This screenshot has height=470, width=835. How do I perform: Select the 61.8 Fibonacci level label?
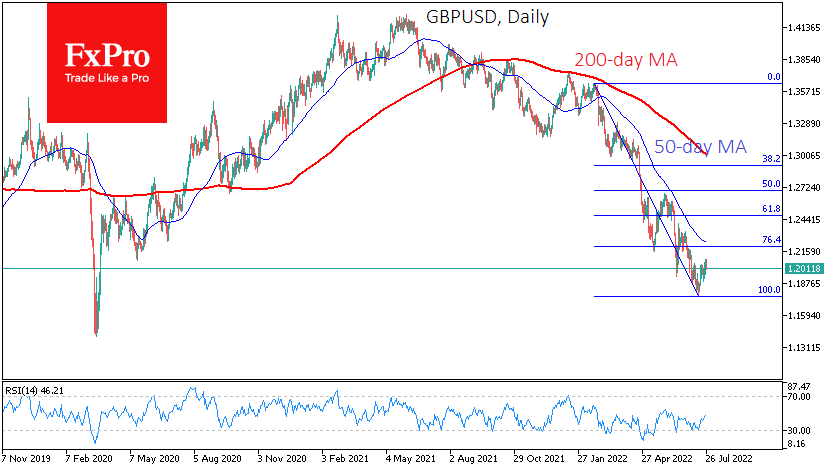(771, 209)
